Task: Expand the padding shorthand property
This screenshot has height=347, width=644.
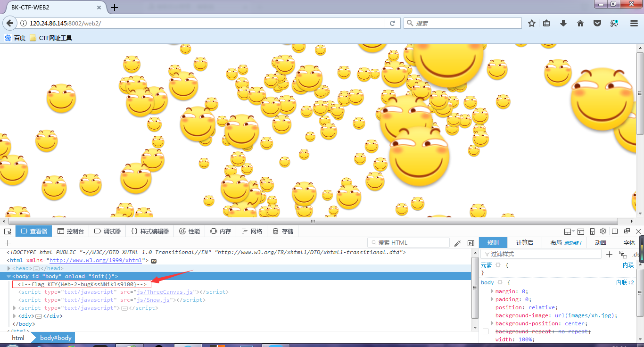Action: (493, 299)
